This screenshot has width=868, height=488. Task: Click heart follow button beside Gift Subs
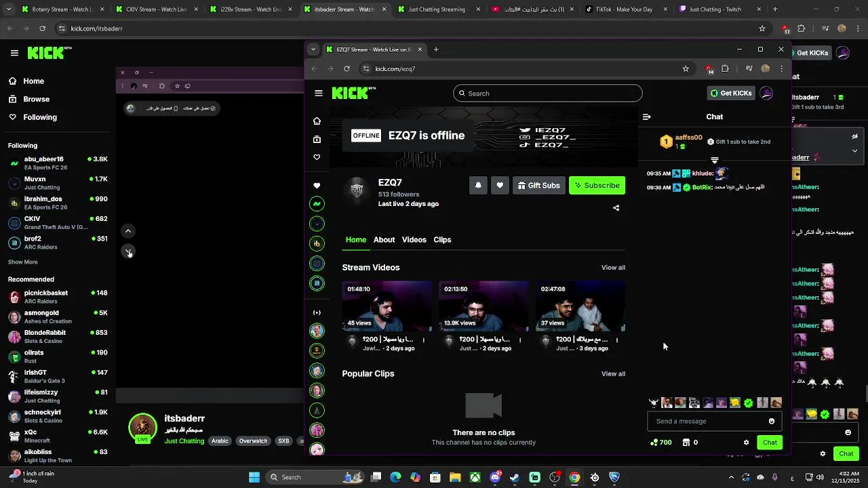click(500, 186)
